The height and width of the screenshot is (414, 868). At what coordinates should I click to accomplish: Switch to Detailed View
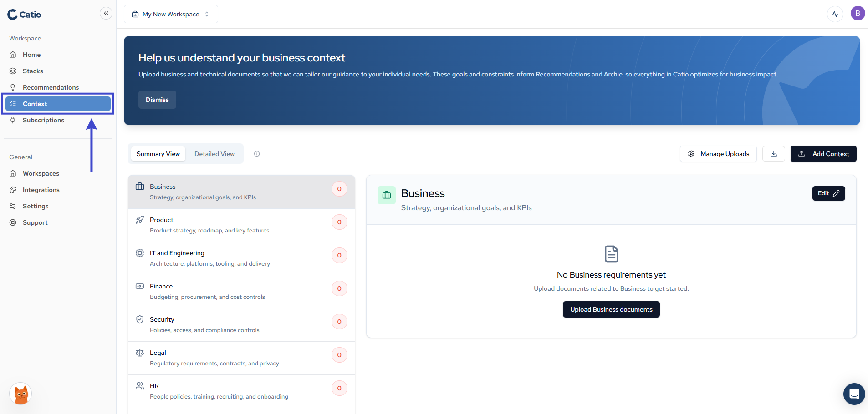(x=214, y=154)
